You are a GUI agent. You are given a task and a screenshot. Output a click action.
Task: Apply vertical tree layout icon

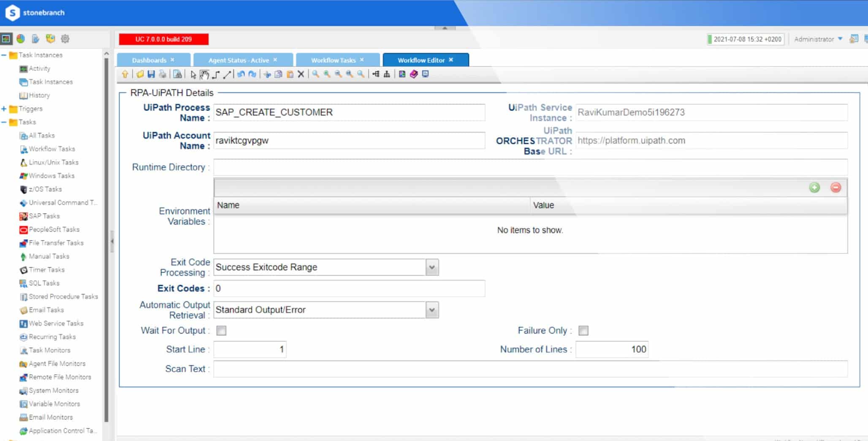(386, 74)
